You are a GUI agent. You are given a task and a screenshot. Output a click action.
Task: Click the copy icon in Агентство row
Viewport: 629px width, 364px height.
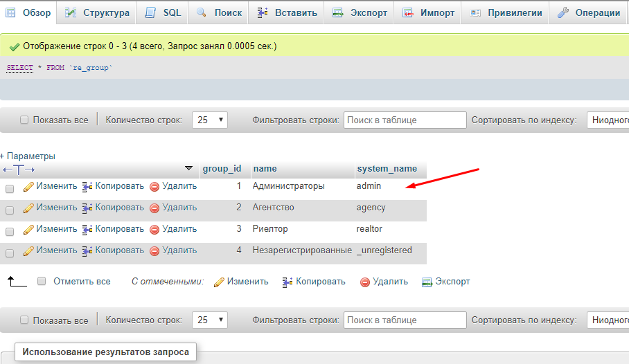[x=87, y=208]
